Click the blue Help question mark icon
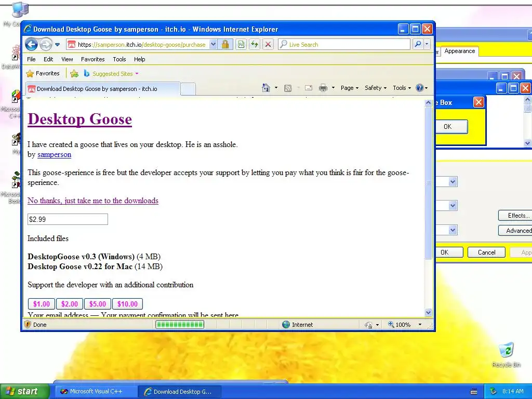This screenshot has width=532, height=399. [420, 88]
